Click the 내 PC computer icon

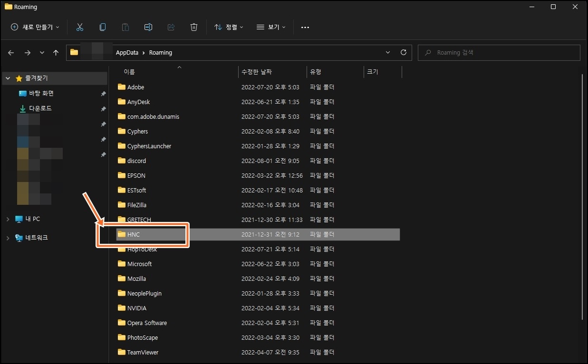coord(19,219)
